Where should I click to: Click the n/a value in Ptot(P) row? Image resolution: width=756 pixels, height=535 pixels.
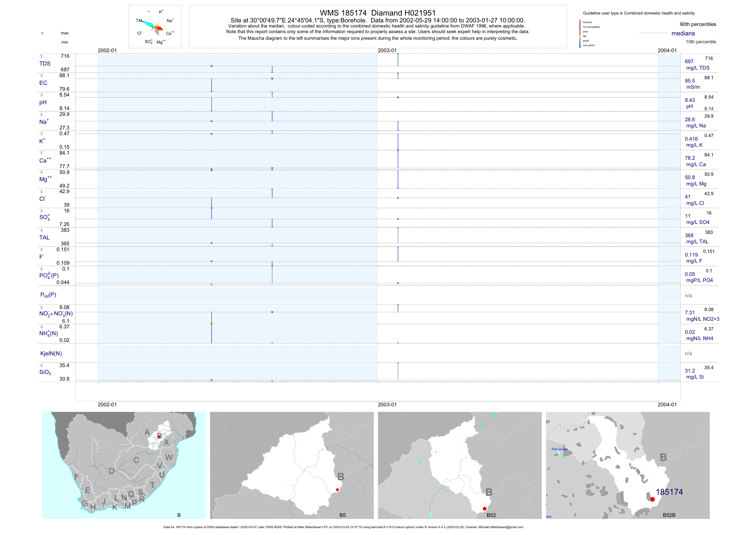tap(688, 296)
